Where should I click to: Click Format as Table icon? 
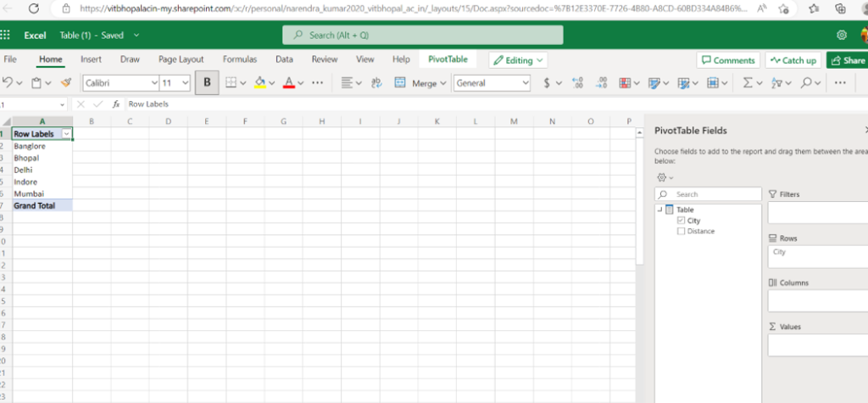[654, 82]
